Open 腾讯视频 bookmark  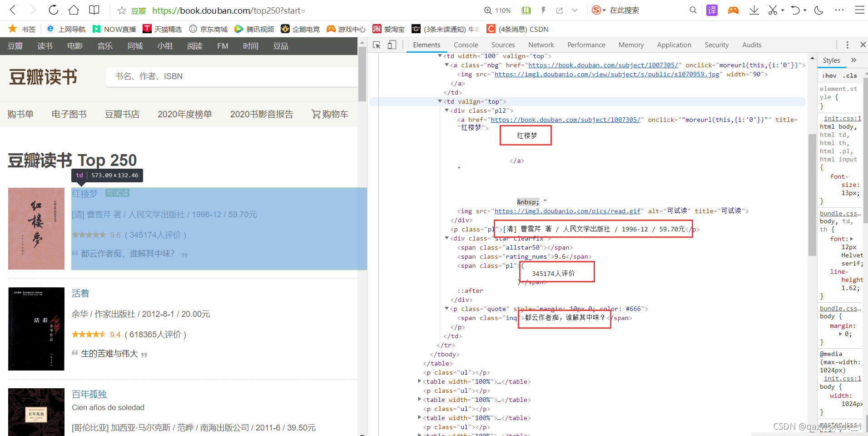coord(254,29)
